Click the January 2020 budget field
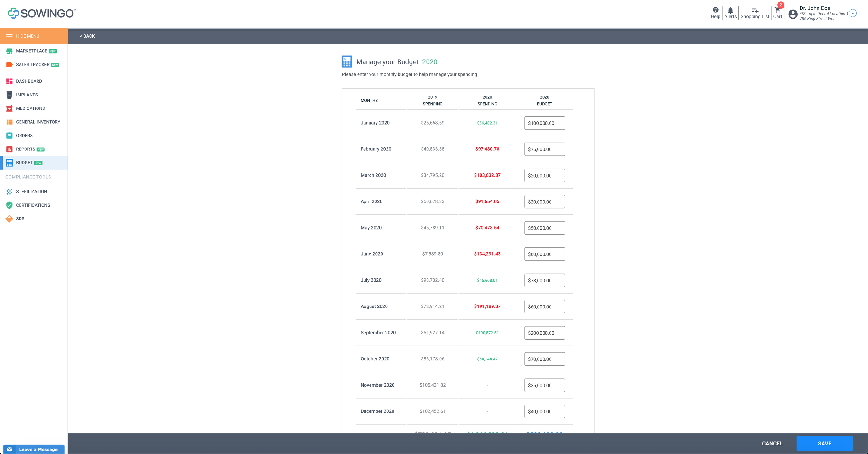This screenshot has width=868, height=454. pos(545,123)
